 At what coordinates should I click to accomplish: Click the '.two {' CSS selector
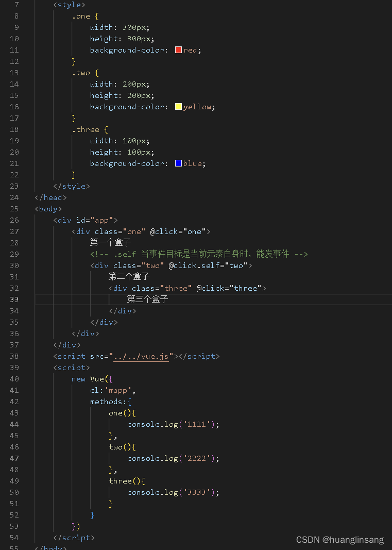[x=85, y=73]
